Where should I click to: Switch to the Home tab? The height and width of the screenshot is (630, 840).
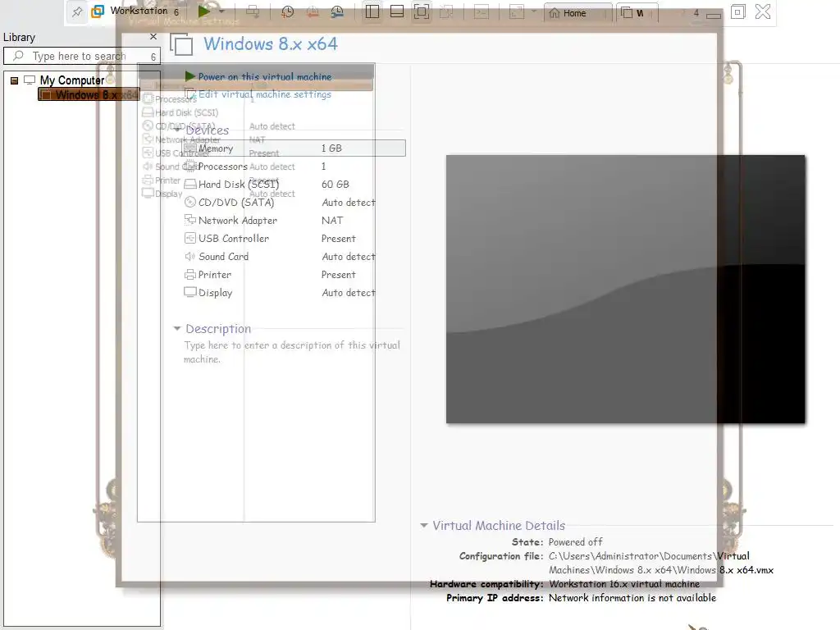[578, 13]
